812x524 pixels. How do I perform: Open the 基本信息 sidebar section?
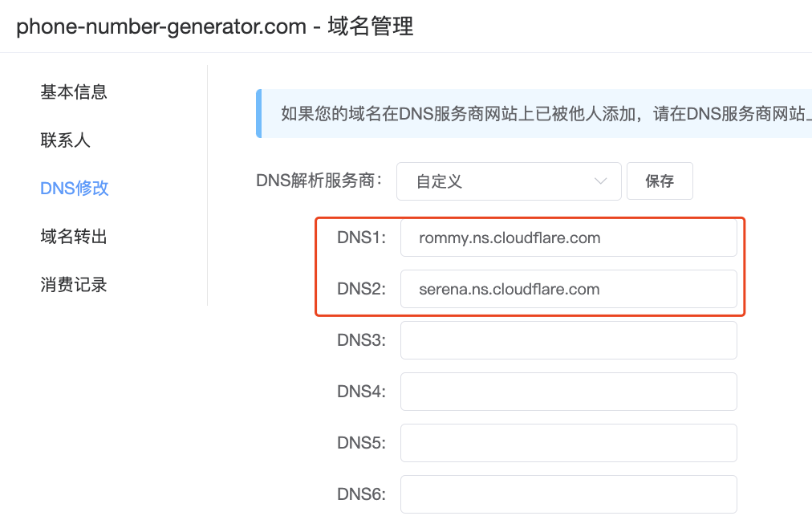pos(74,92)
